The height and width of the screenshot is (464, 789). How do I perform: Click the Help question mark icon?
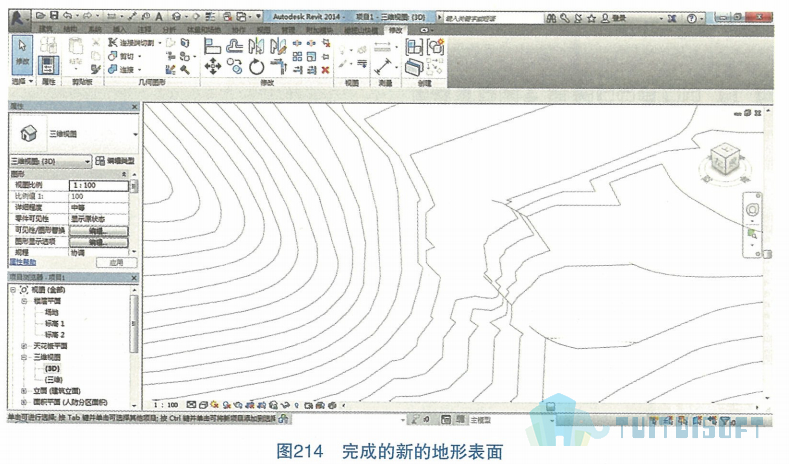point(692,18)
